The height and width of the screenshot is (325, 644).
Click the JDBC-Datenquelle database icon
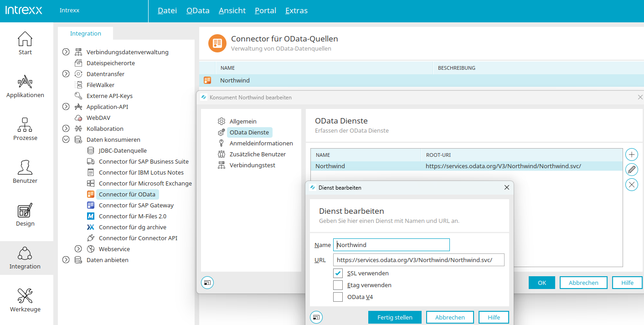click(x=90, y=150)
